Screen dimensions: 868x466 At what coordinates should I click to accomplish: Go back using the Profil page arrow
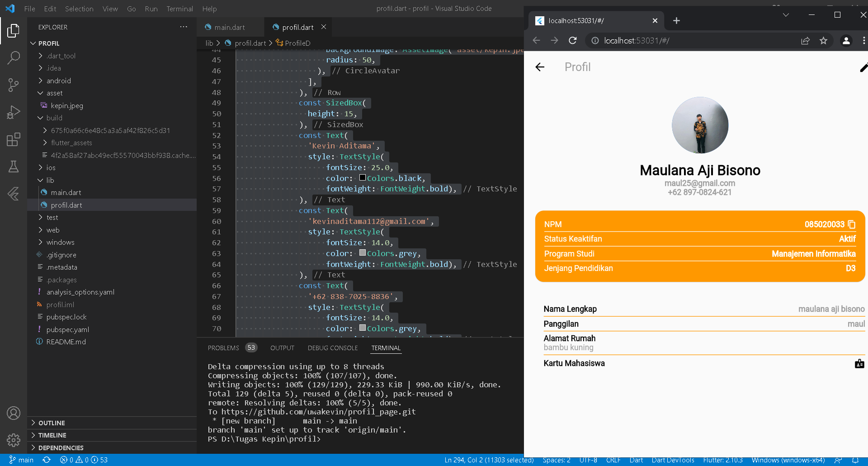(x=540, y=67)
